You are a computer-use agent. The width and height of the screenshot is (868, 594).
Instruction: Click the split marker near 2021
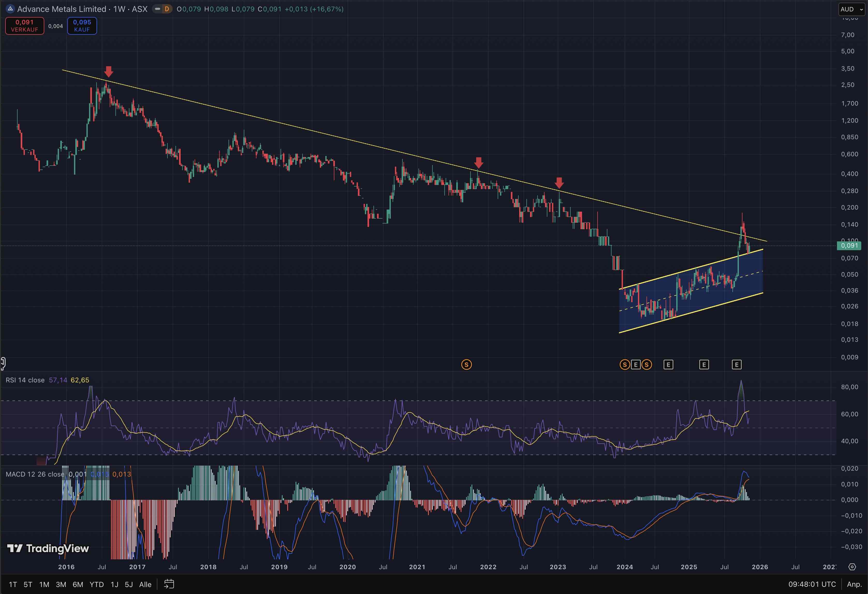point(466,364)
